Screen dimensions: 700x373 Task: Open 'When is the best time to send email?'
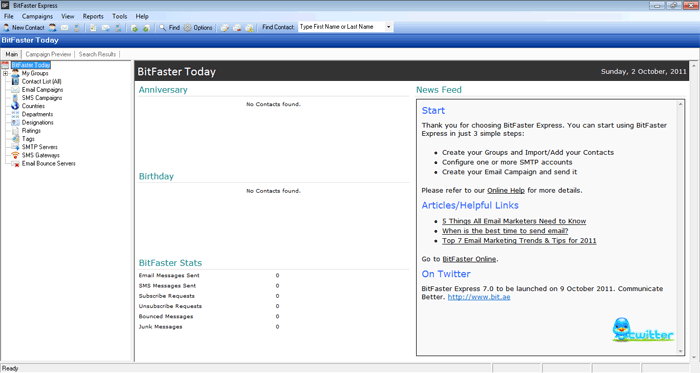point(505,231)
